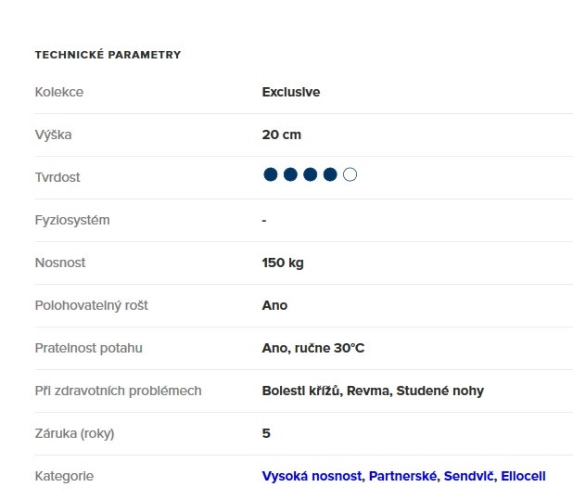This screenshot has height=500, width=573.
Task: Click the Tvrdost row label
Action: (x=57, y=177)
